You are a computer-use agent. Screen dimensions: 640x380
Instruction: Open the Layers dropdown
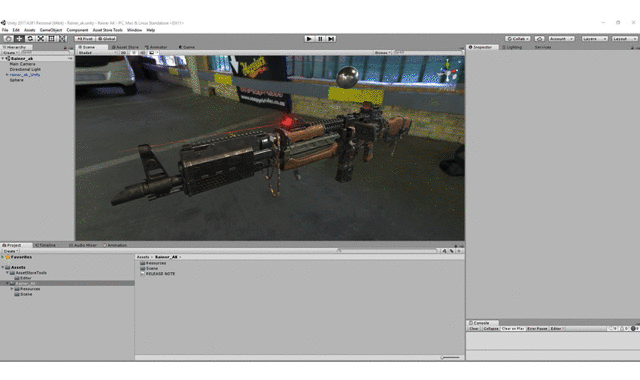pyautogui.click(x=594, y=39)
